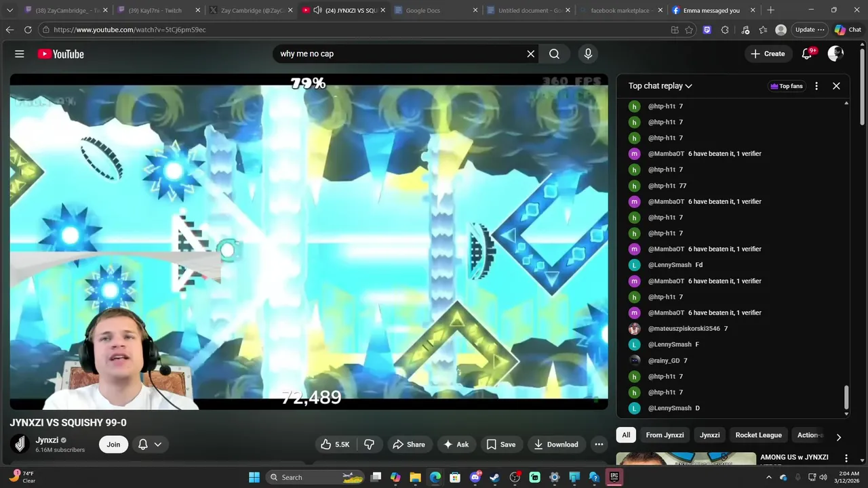This screenshot has width=868, height=488.
Task: Open the YouTube guide hamburger menu
Action: 20,54
